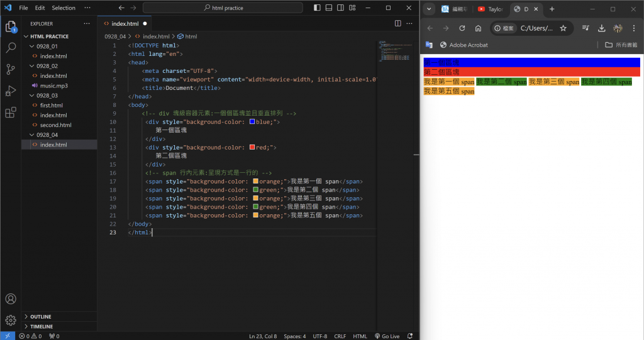Open Customize Layout icon
Viewport: 644px width, 340px height.
point(352,8)
